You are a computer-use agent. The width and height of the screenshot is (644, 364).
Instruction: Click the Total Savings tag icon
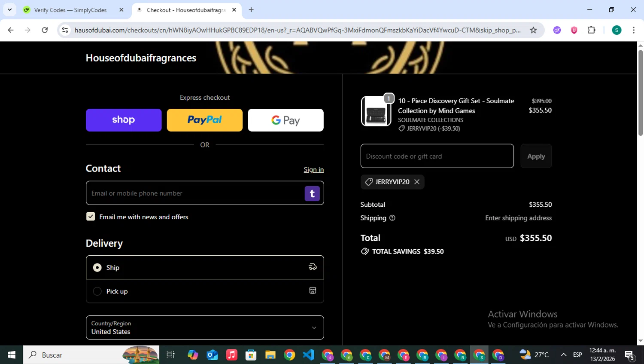point(365,251)
